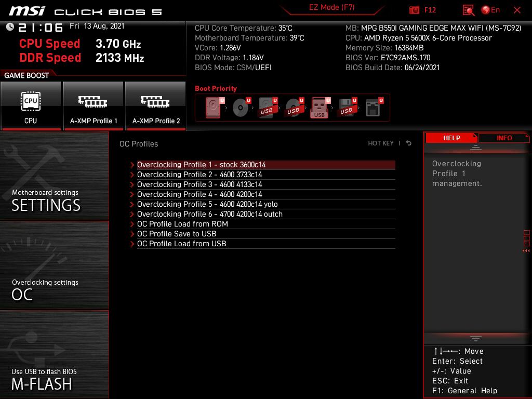Switch to the HELP tab
Viewport: 532px width, 399px height.
point(451,138)
